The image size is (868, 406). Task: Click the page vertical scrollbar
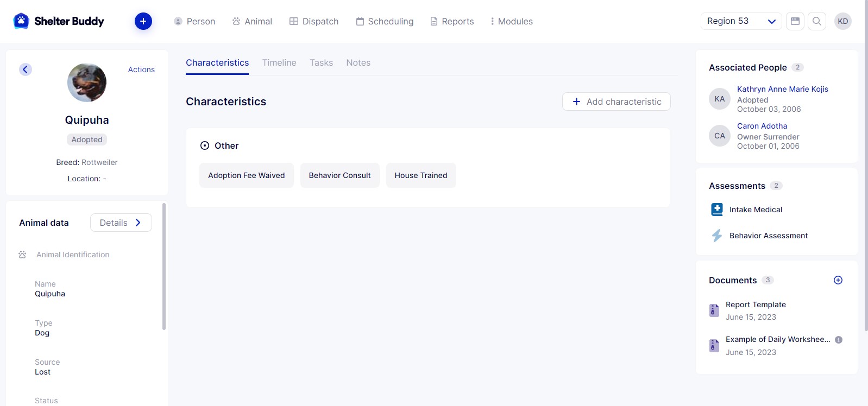pos(866,165)
